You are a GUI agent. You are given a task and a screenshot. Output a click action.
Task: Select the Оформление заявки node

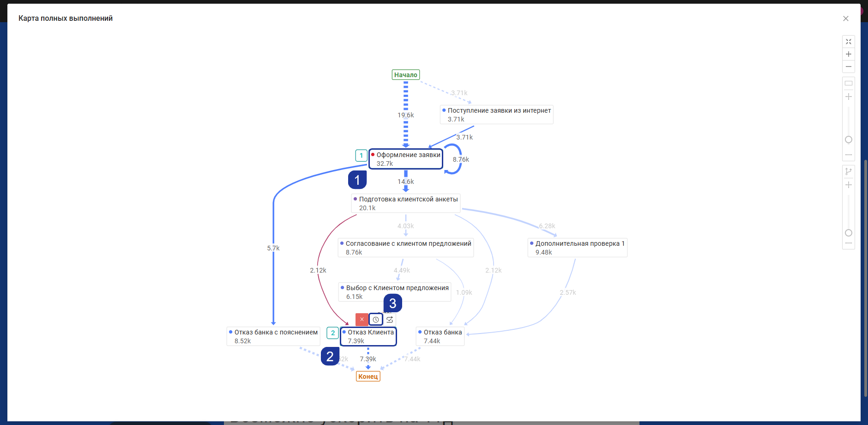click(x=406, y=159)
